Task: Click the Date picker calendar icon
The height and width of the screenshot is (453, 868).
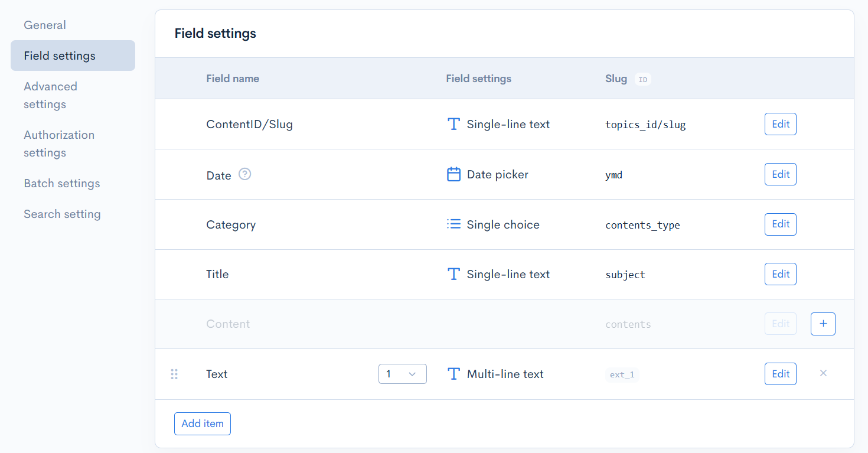Action: 453,174
